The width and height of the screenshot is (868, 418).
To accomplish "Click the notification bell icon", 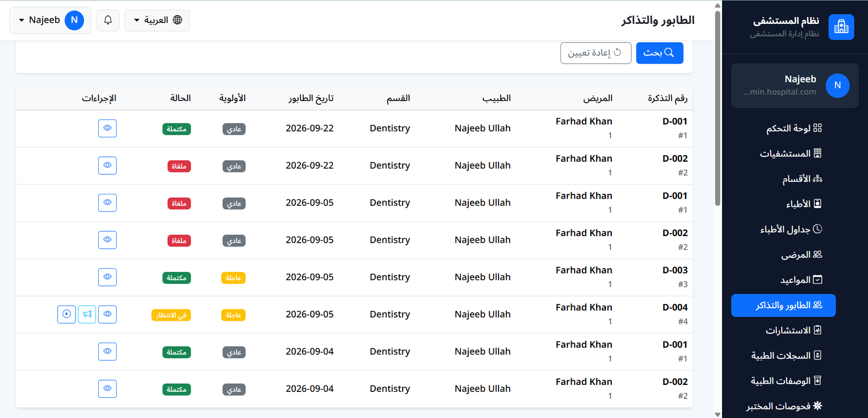I will (108, 20).
